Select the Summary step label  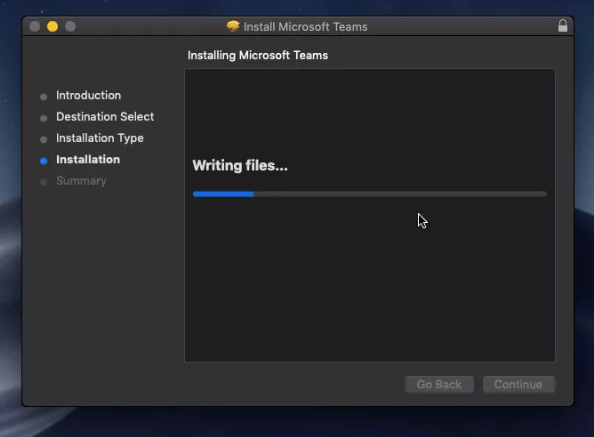(x=81, y=181)
